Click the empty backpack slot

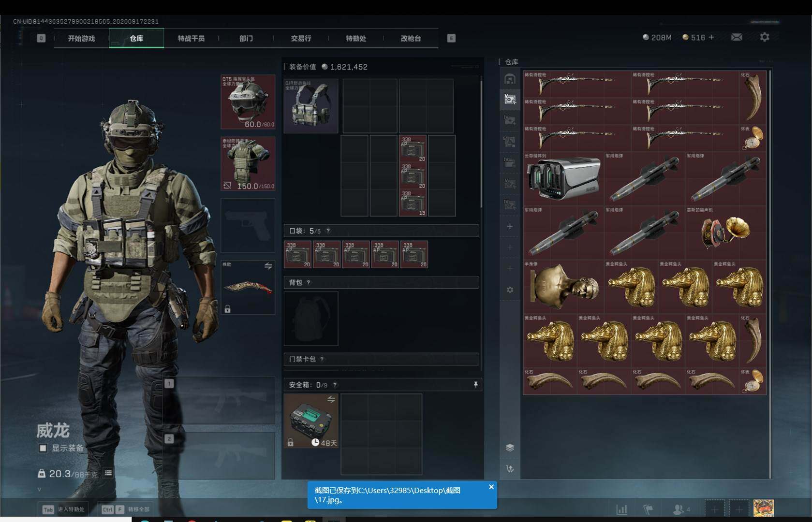tap(311, 319)
